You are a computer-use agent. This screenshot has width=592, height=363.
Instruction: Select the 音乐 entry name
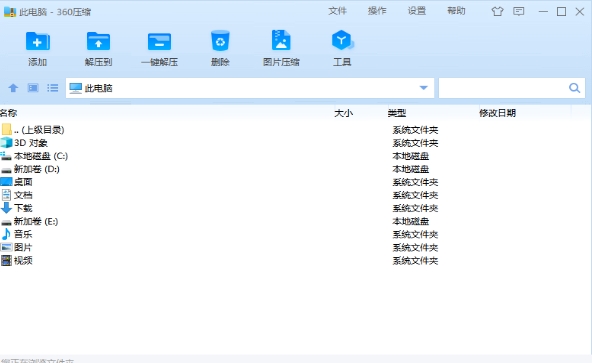click(x=23, y=234)
